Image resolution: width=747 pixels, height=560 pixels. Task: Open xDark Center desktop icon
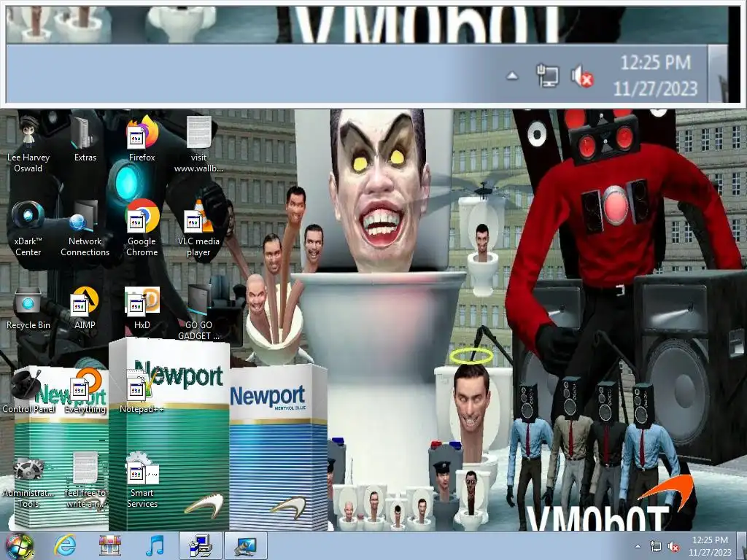(28, 228)
